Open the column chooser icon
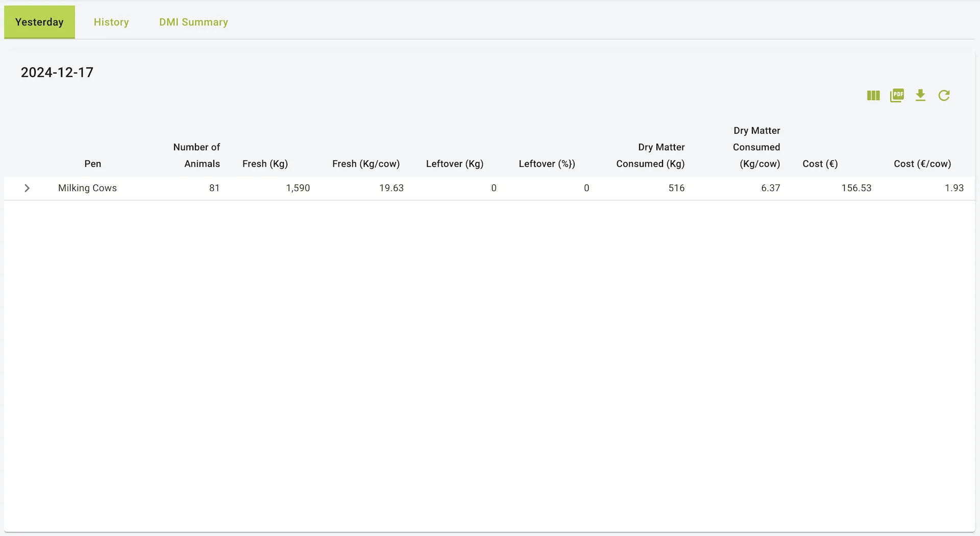Image resolution: width=980 pixels, height=536 pixels. tap(873, 95)
